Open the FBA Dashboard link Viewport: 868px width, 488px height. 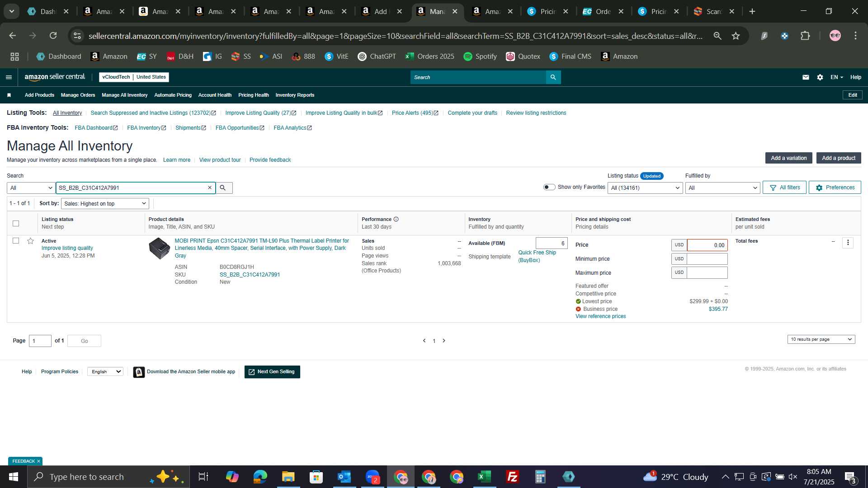[96, 128]
